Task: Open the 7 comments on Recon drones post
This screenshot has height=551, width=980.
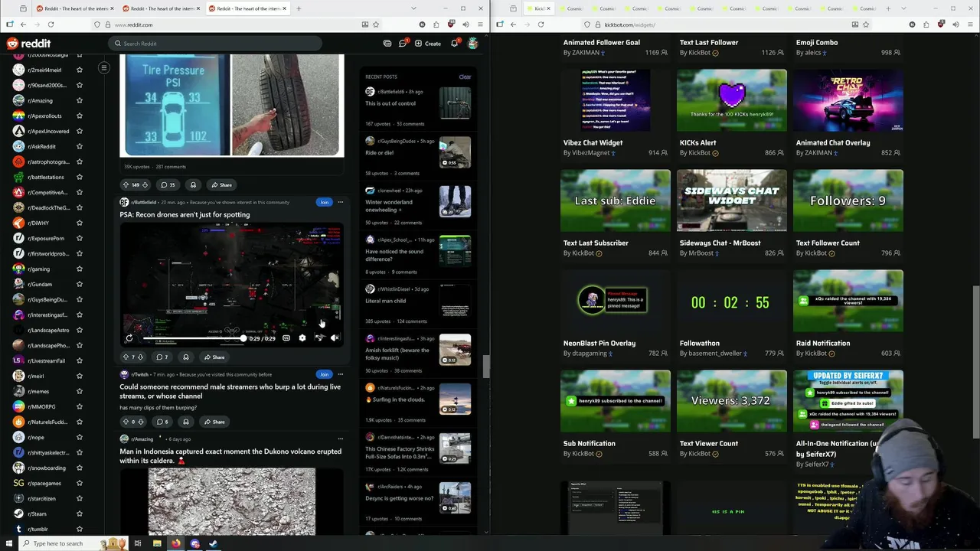Action: click(x=162, y=357)
